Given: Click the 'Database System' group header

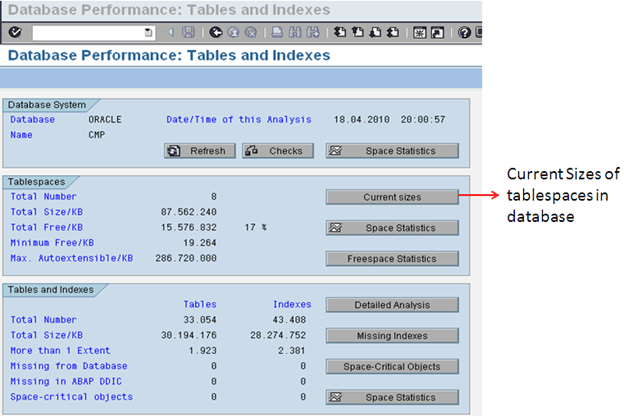Looking at the screenshot, I should tap(47, 105).
